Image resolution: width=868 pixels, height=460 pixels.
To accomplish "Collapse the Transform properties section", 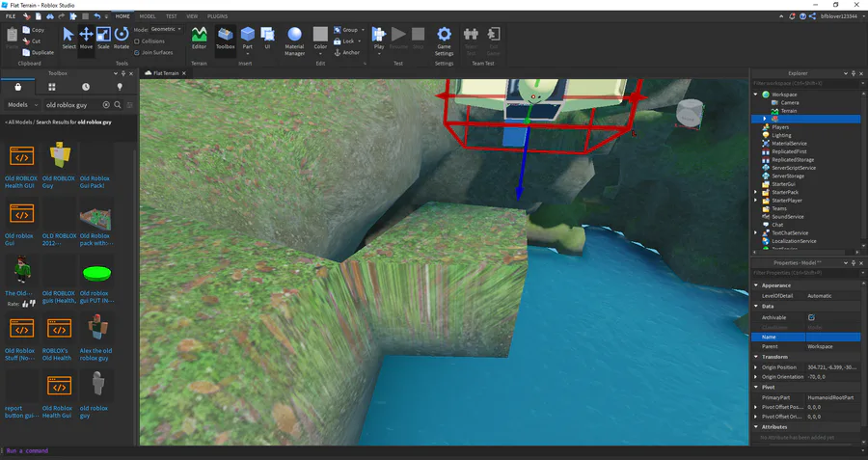I will [x=756, y=357].
